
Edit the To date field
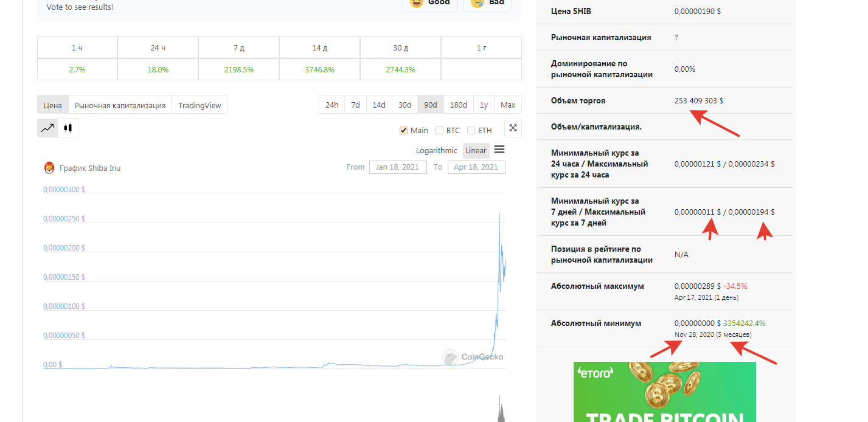[476, 167]
